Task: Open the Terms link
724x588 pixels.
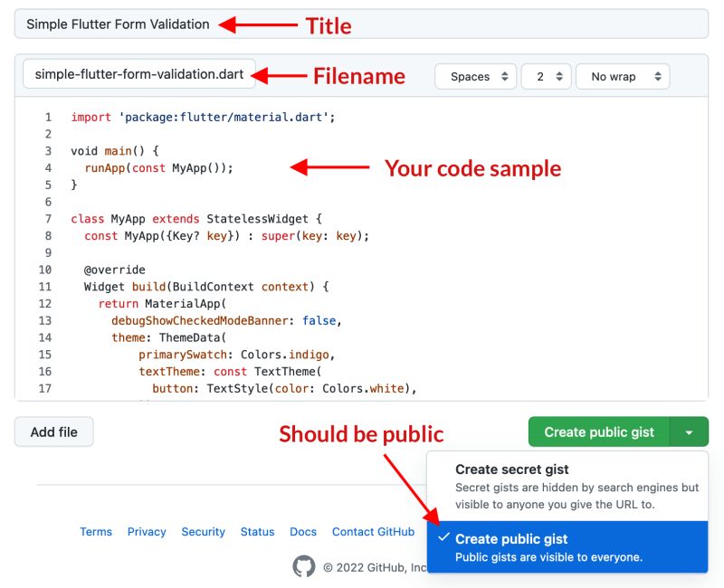Action: (96, 532)
